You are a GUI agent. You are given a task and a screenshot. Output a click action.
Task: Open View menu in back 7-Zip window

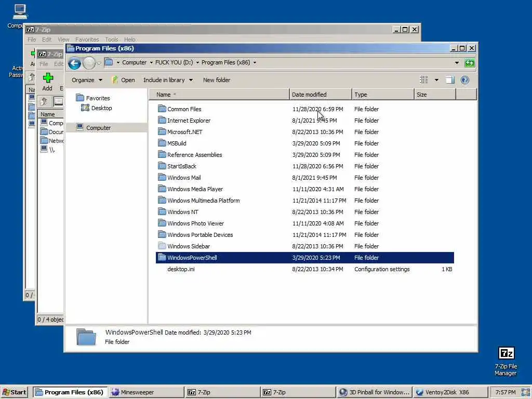point(63,39)
